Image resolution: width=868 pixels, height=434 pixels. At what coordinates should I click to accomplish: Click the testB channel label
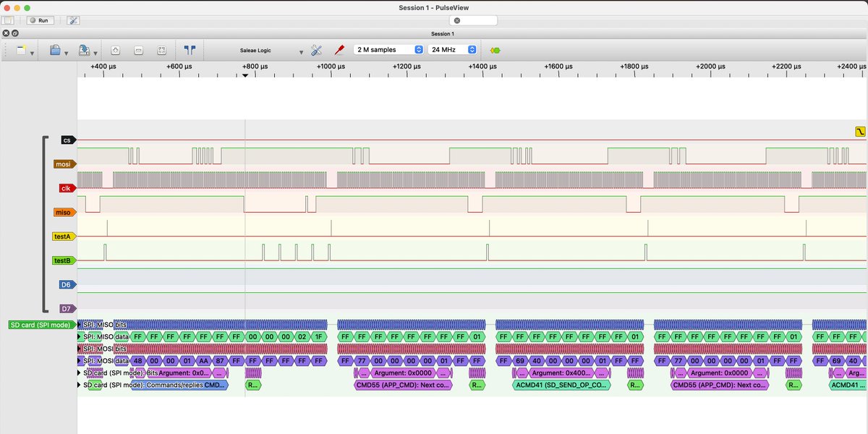point(64,260)
